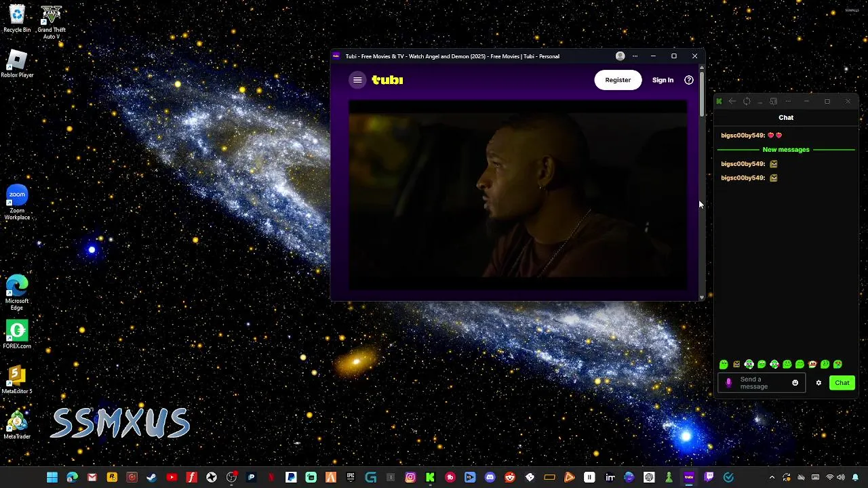The image size is (868, 488).
Task: Open the Windows Start menu
Action: 52,478
